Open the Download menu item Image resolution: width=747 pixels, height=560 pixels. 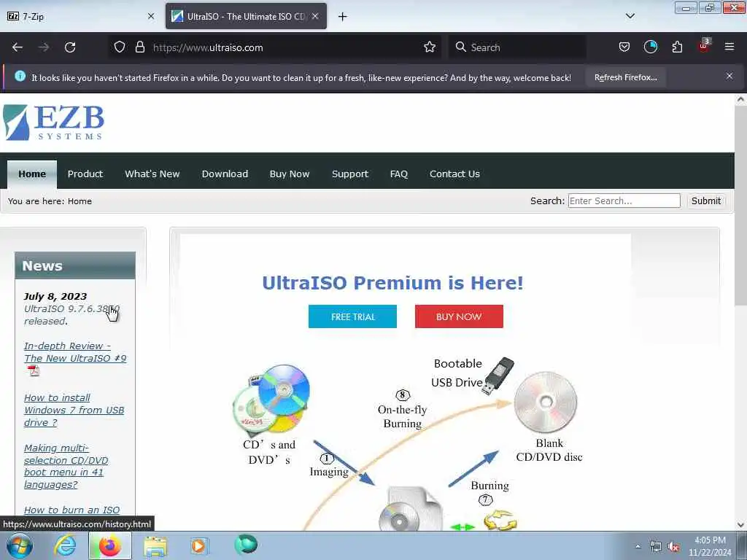[225, 174]
